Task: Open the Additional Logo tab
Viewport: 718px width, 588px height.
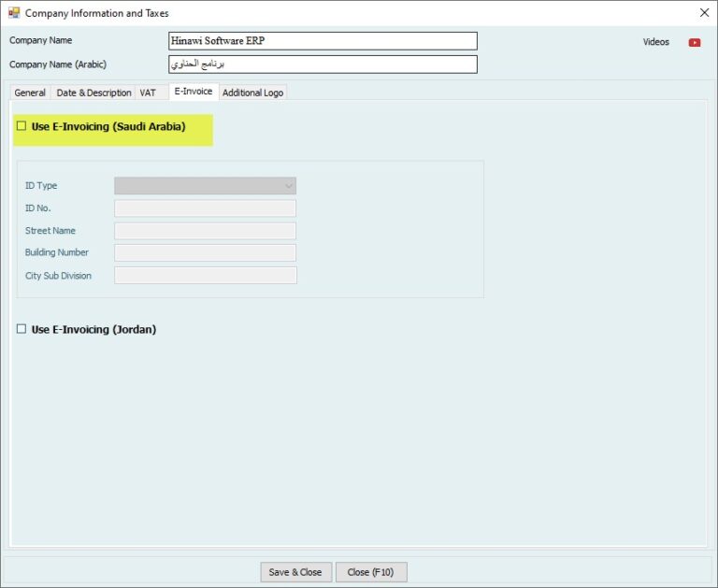Action: 252,93
